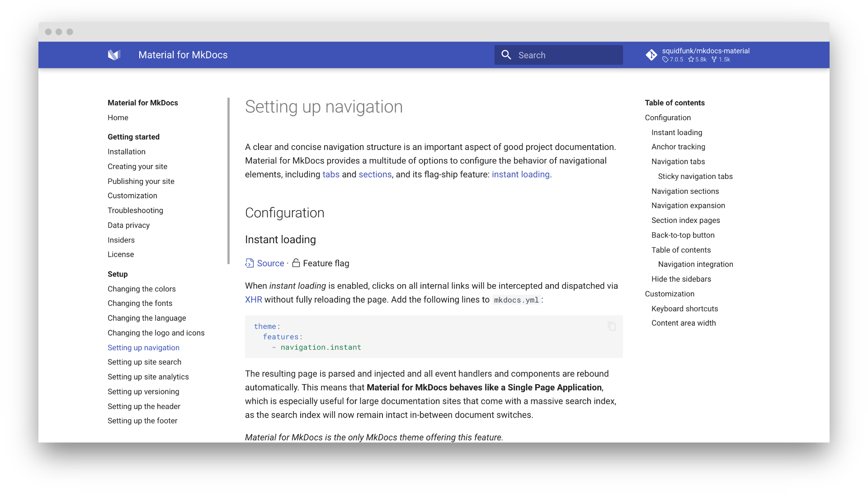
Task: Select the Setup sidebar section
Action: click(118, 273)
